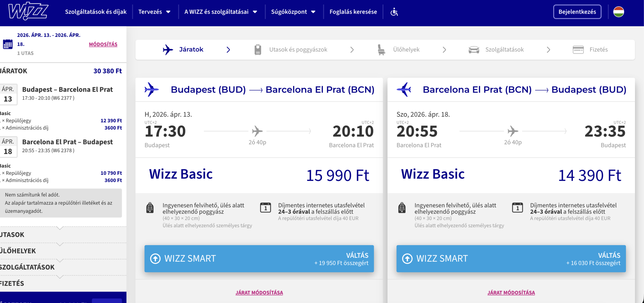Upgrade outbound flight to WIZZ SMART

pyautogui.click(x=259, y=259)
